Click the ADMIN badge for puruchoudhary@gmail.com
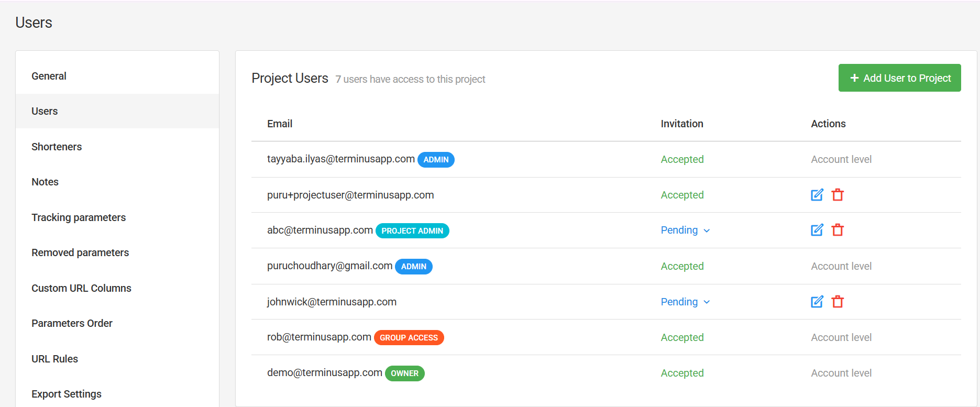 [414, 267]
